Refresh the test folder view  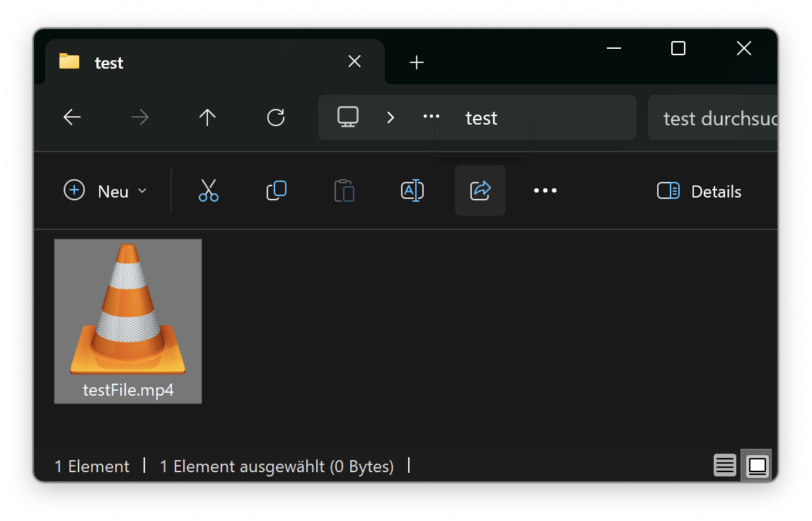pos(275,118)
